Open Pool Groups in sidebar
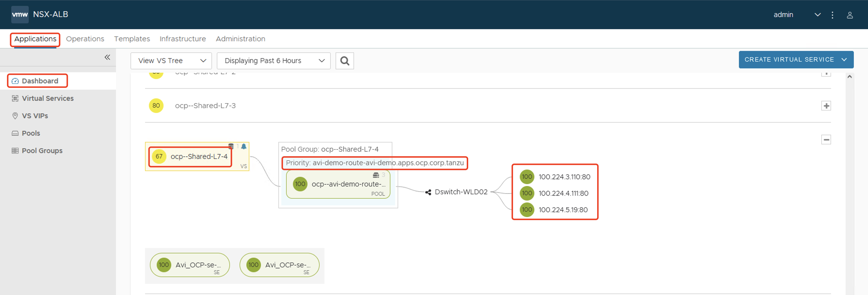868x295 pixels. click(x=42, y=151)
